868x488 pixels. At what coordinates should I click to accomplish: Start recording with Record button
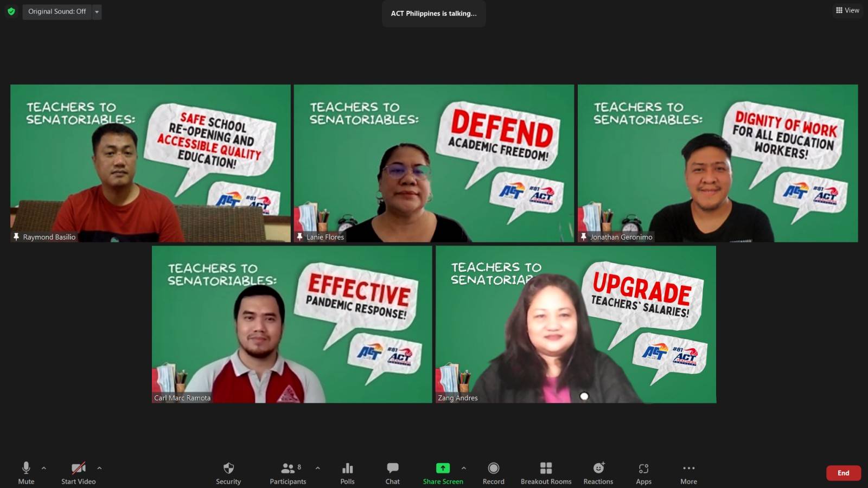tap(493, 473)
